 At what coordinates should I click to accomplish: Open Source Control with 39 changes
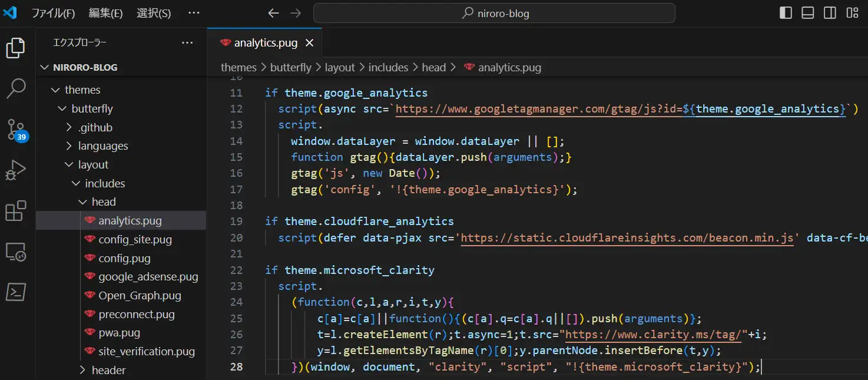pyautogui.click(x=16, y=129)
